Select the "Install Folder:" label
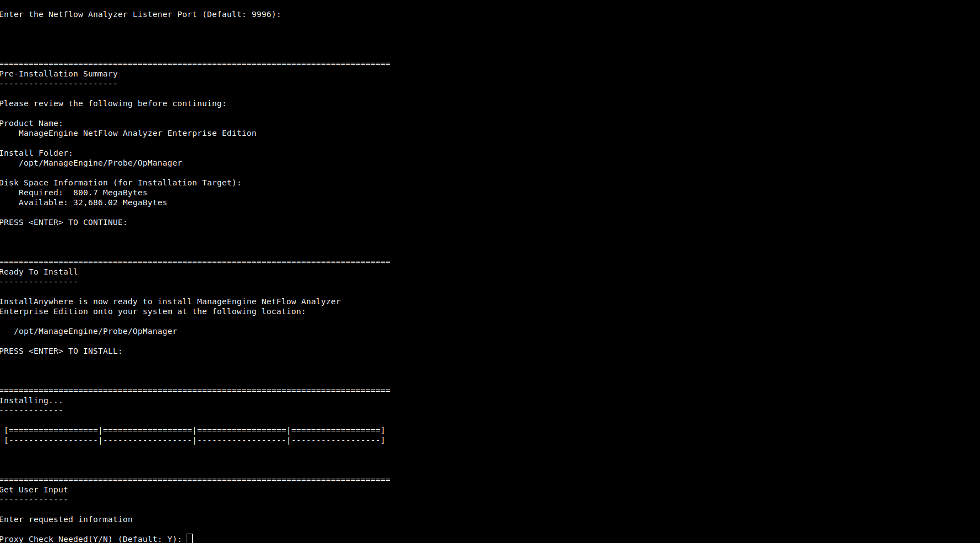Screen dimensions: 980x543 (x=36, y=153)
